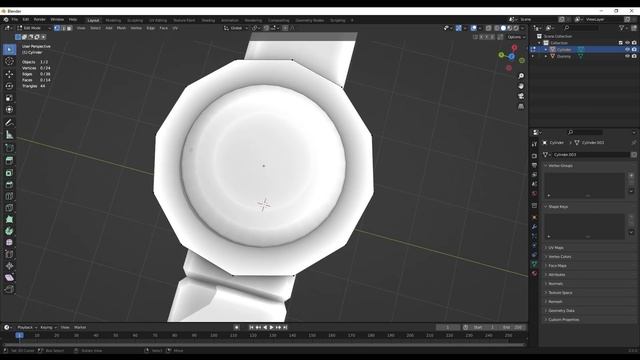Select the Rip Region tool

(x=9, y=289)
